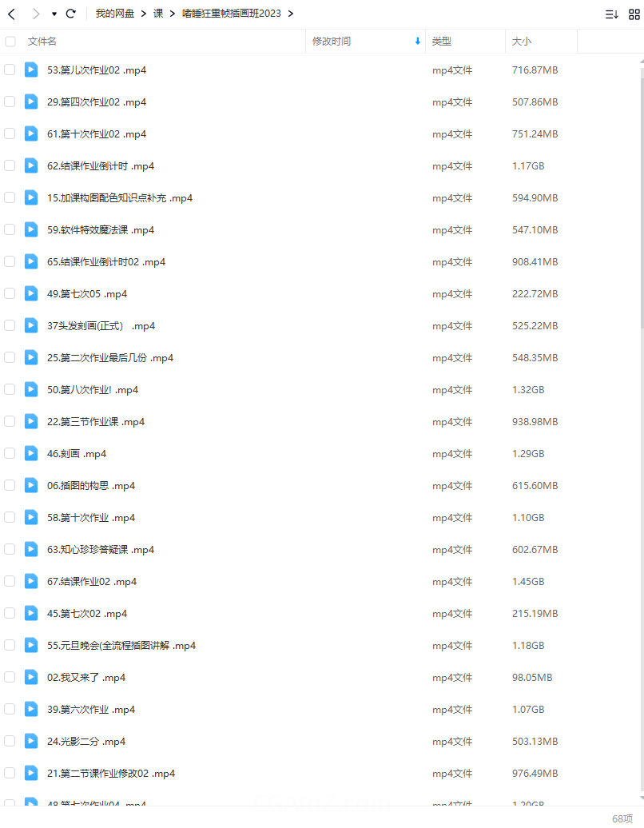
Task: Click video icon of 02.我又来了 .mp4
Action: pyautogui.click(x=31, y=677)
